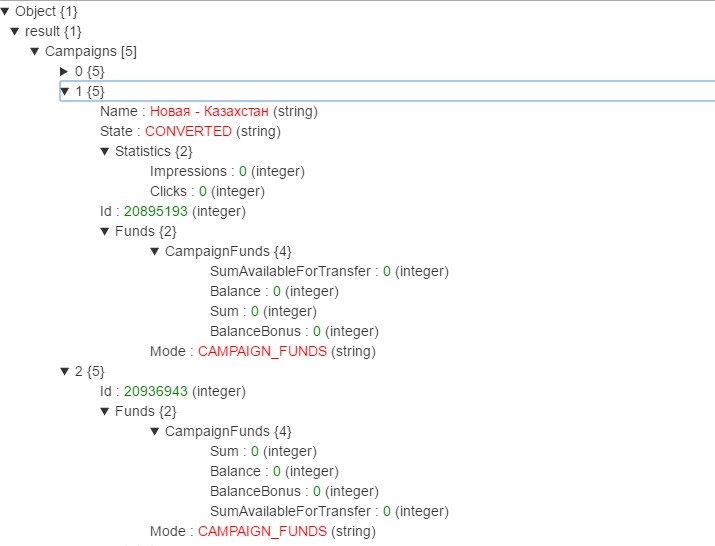
Task: Collapse Funds node under campaign 1
Action: point(105,231)
